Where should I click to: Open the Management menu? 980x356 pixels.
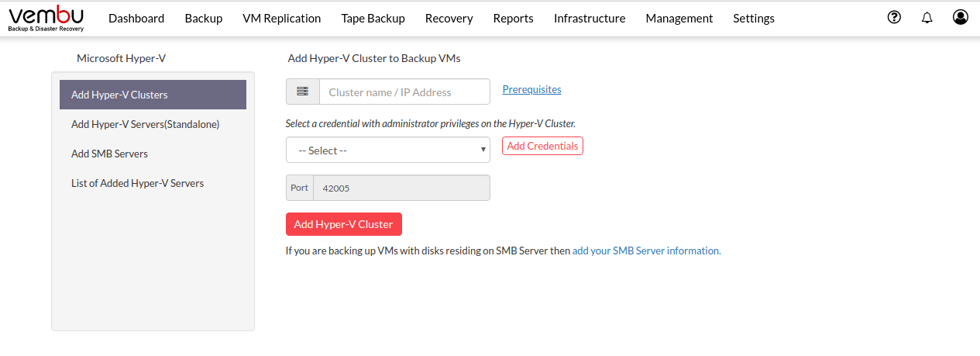click(679, 19)
